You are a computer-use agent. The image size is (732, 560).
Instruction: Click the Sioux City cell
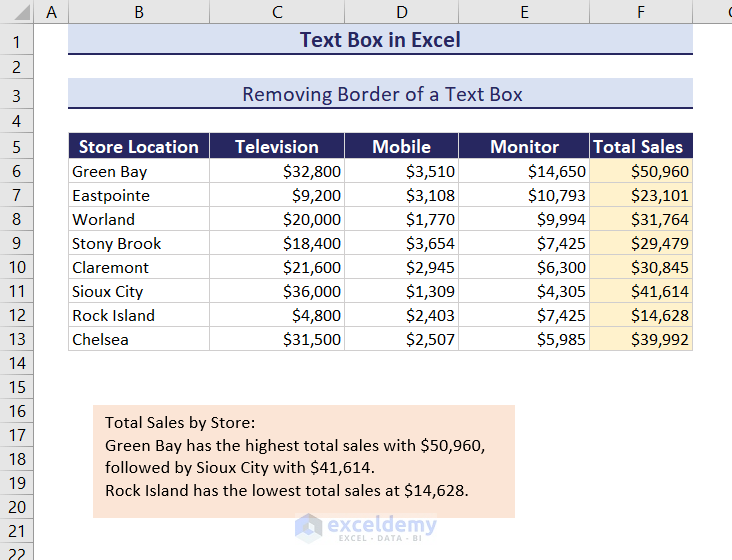click(x=139, y=291)
